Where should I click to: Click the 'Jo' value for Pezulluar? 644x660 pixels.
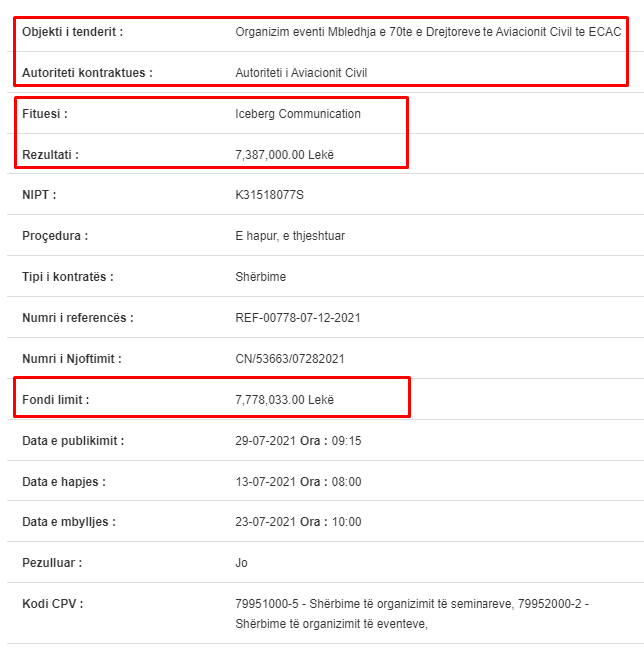coord(241,562)
